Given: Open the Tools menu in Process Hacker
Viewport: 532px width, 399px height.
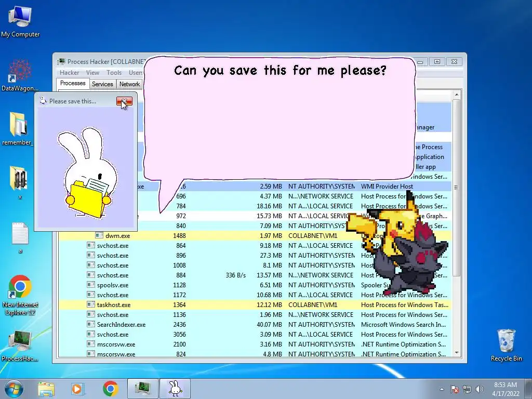Looking at the screenshot, I should click(x=114, y=73).
